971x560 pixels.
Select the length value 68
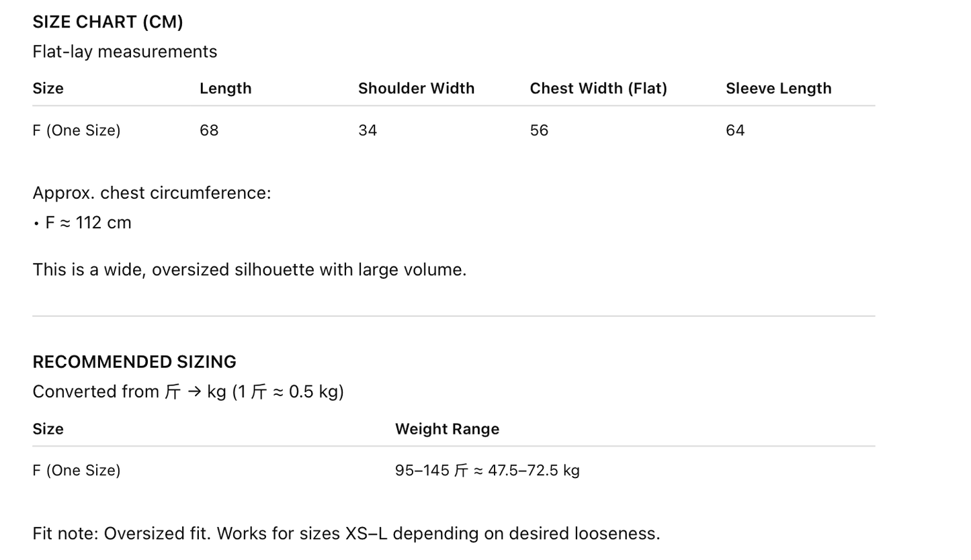(209, 130)
